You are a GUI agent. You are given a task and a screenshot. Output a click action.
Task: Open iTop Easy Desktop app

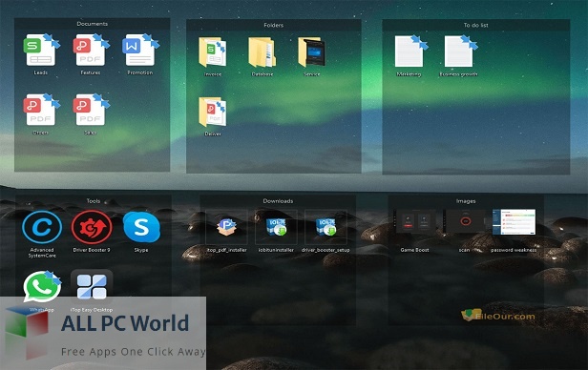pyautogui.click(x=92, y=287)
